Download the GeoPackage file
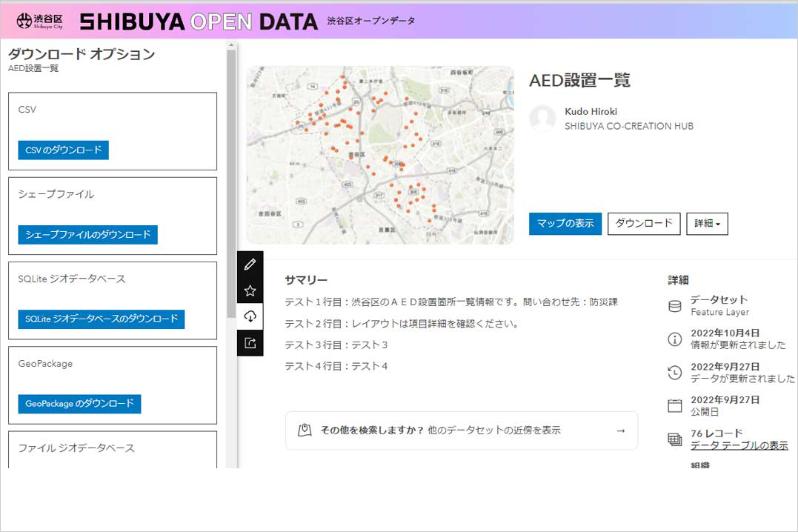The image size is (798, 532). tap(79, 404)
